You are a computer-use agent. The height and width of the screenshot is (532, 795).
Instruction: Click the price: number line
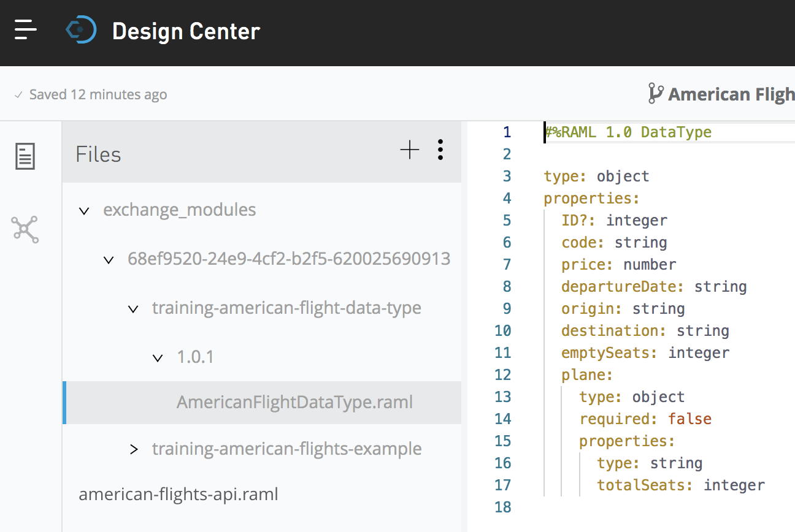pos(619,265)
